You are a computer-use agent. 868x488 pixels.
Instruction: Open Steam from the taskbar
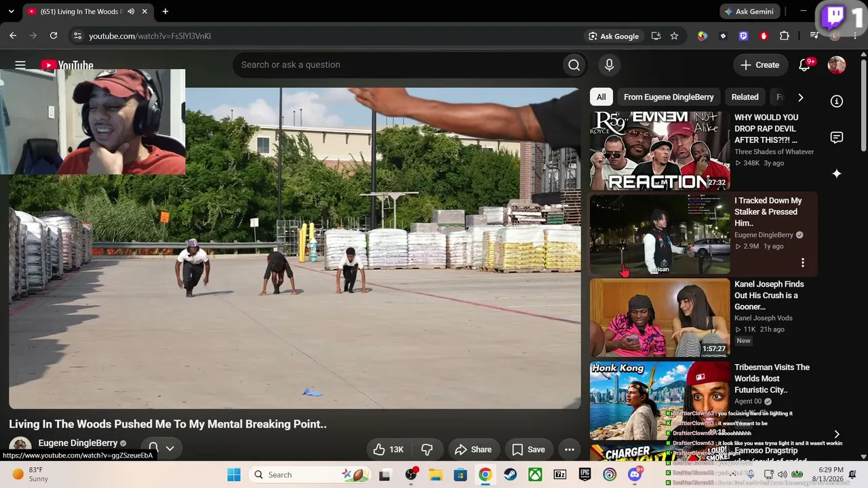pos(510,474)
